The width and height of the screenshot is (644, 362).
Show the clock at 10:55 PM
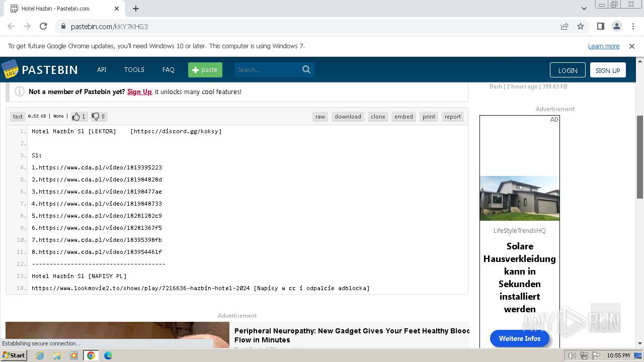tap(618, 355)
